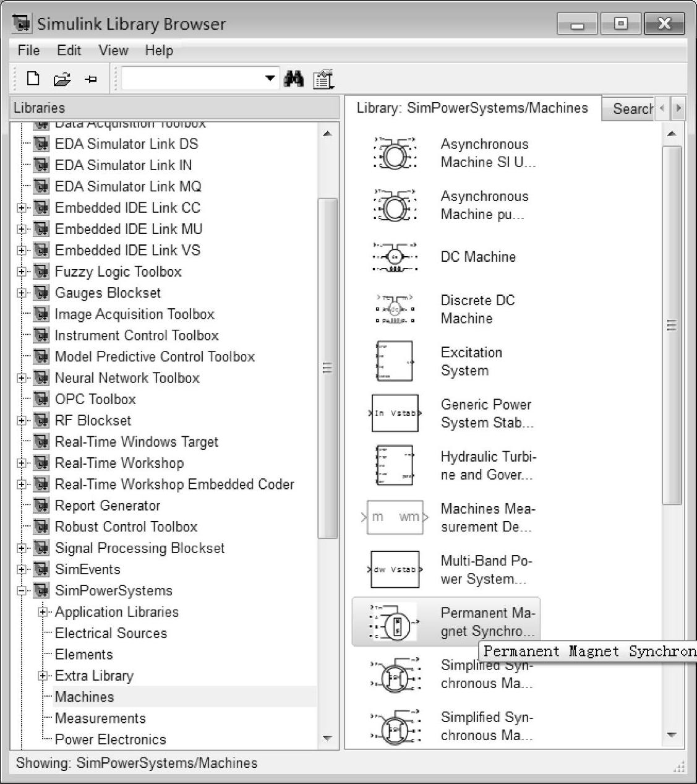
Task: Click the tab scroll right arrow
Action: click(x=678, y=108)
